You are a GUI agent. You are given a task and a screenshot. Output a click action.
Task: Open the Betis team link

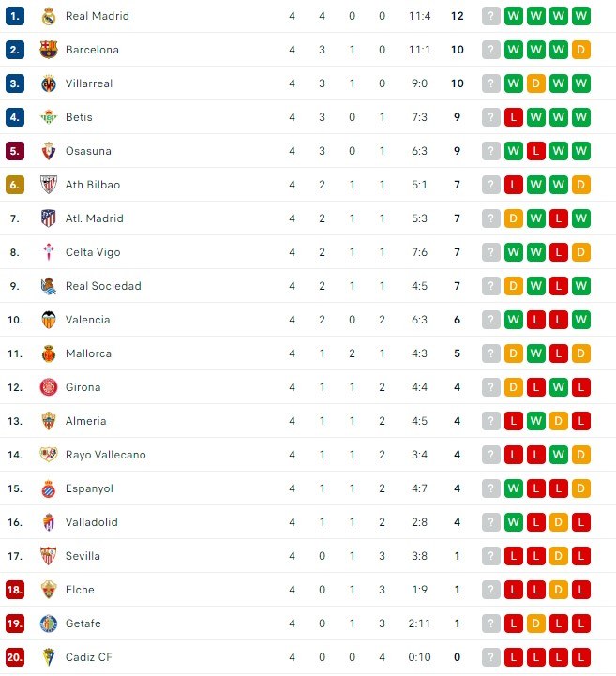coord(79,117)
